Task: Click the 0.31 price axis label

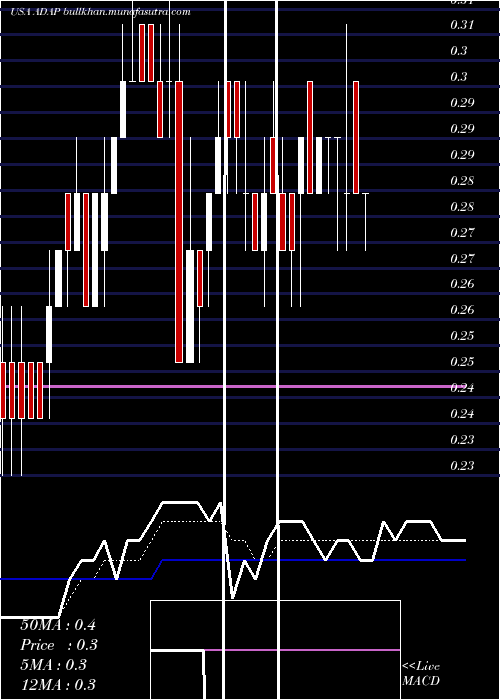Action: click(462, 25)
